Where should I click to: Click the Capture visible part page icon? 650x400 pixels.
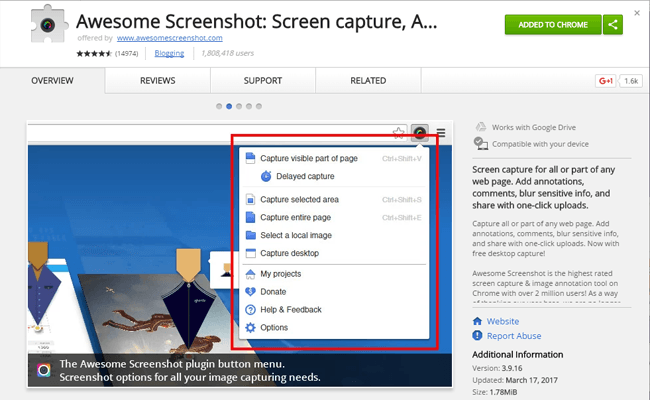click(x=250, y=158)
